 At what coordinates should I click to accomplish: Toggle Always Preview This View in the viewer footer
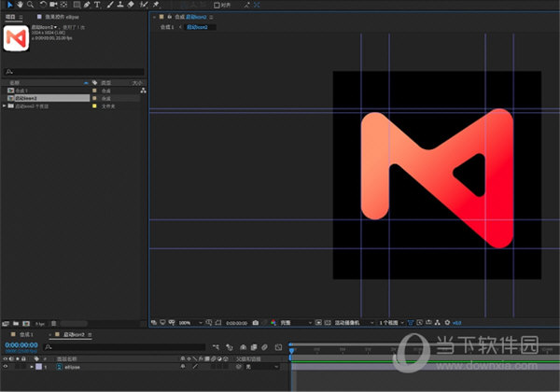pyautogui.click(x=154, y=323)
